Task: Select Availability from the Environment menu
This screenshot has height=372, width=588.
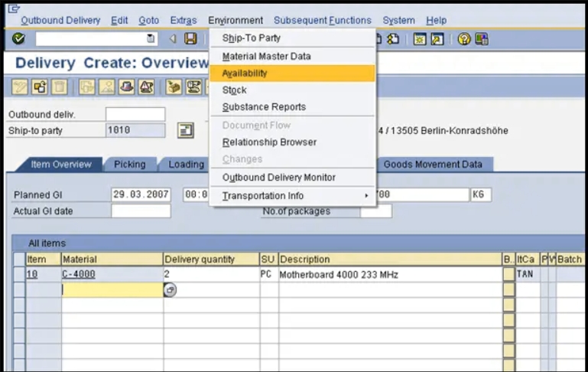Action: coord(245,73)
